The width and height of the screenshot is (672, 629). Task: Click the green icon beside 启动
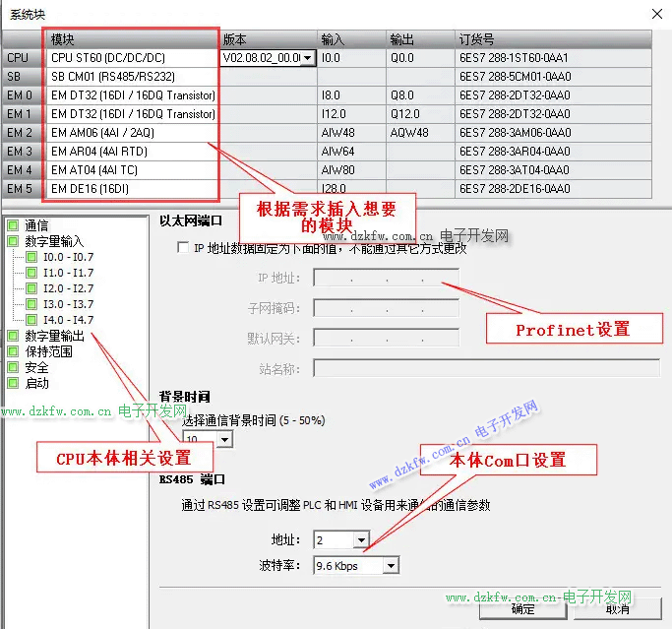click(x=13, y=383)
